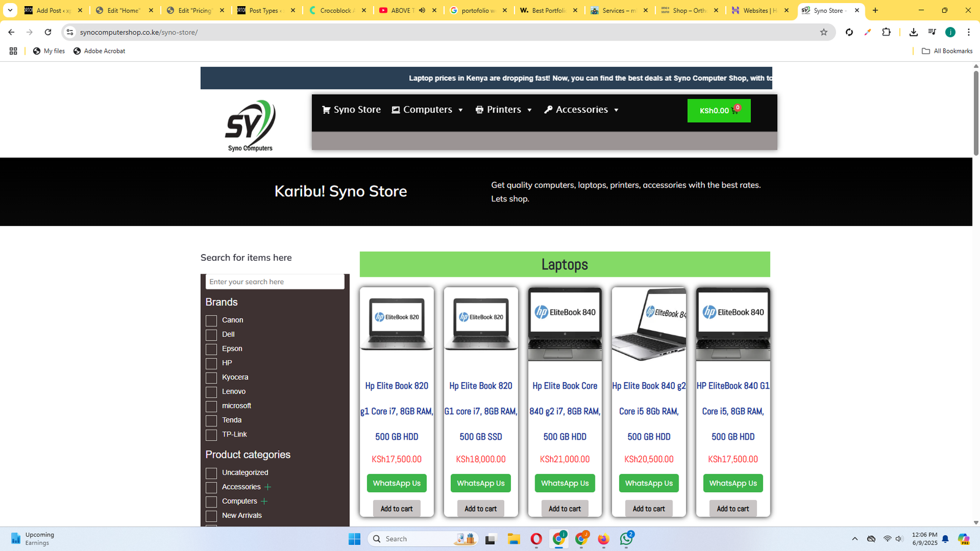Open the angled EliteBook 840 laptop thumbnail
The height and width of the screenshot is (551, 980).
(x=649, y=323)
